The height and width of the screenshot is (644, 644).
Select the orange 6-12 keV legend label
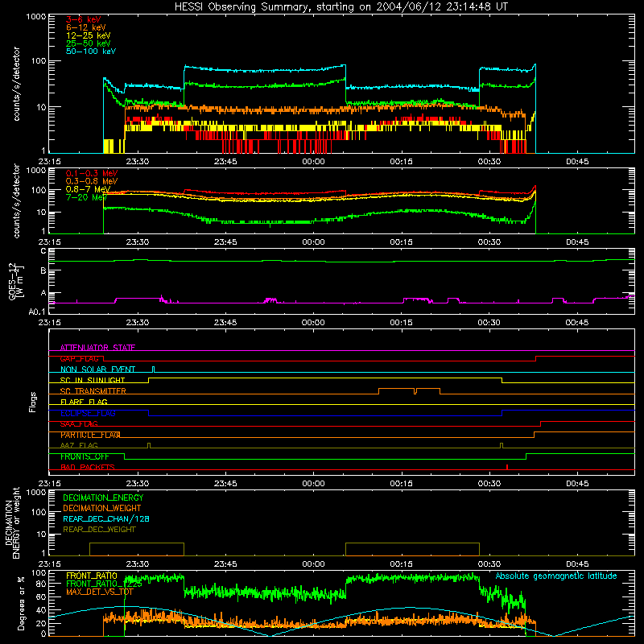tap(86, 27)
